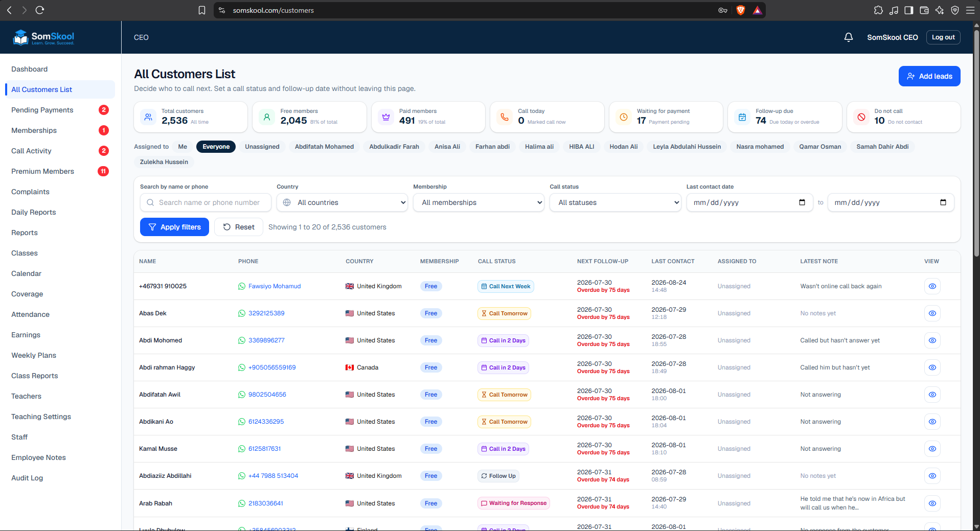The height and width of the screenshot is (531, 980).
Task: View Abdi Mohomed row eye icon
Action: [x=932, y=340]
